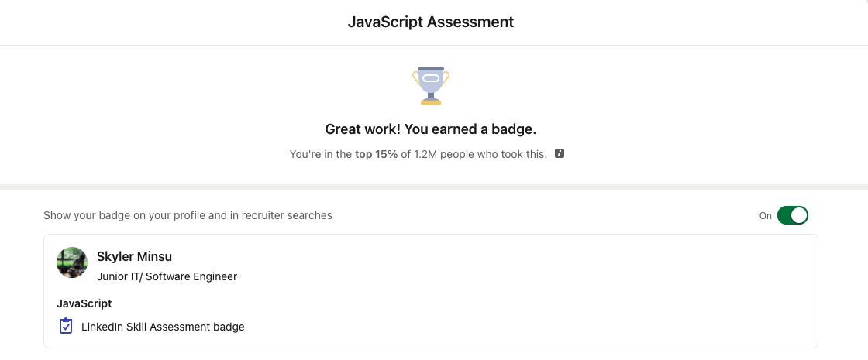Click the "You're in the" sentence start
The image size is (868, 360).
pos(321,154)
